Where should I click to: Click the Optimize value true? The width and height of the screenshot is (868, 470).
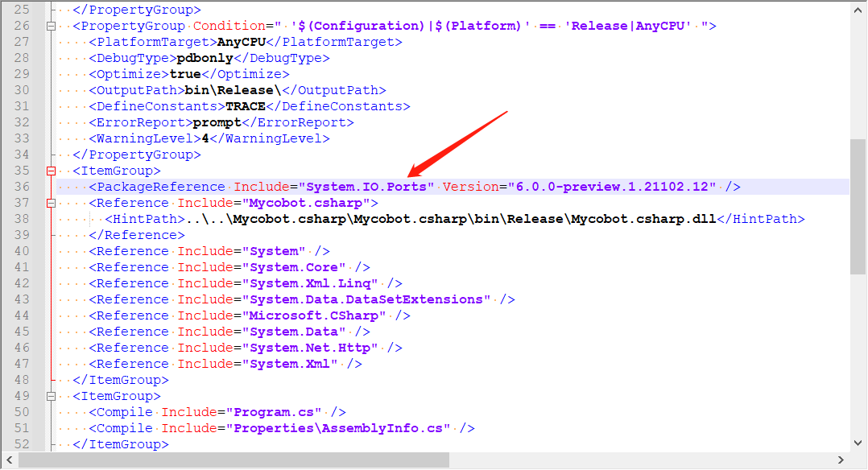coord(185,74)
